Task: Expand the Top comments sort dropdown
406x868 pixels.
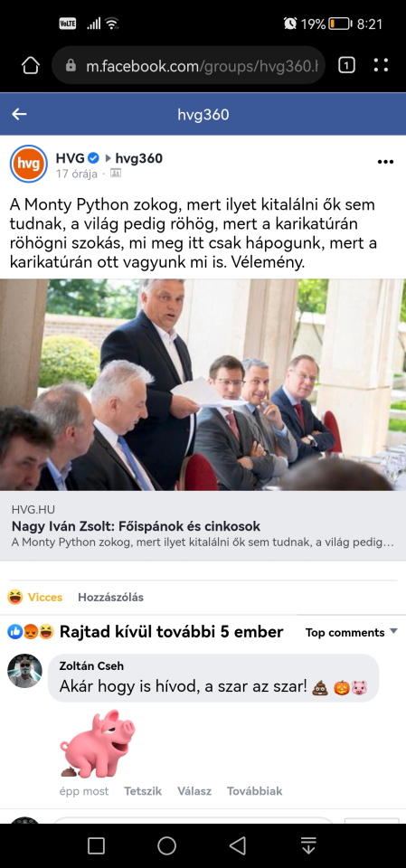Action: (x=351, y=632)
